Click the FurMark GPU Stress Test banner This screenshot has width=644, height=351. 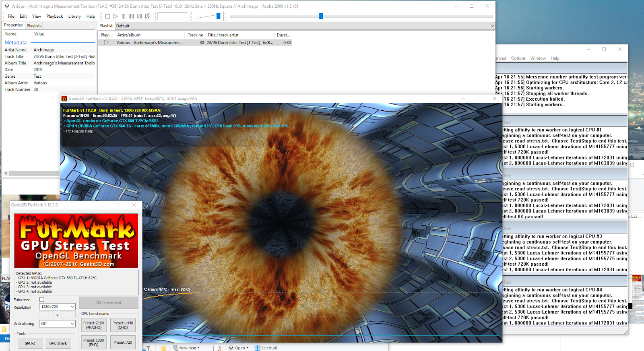click(76, 241)
